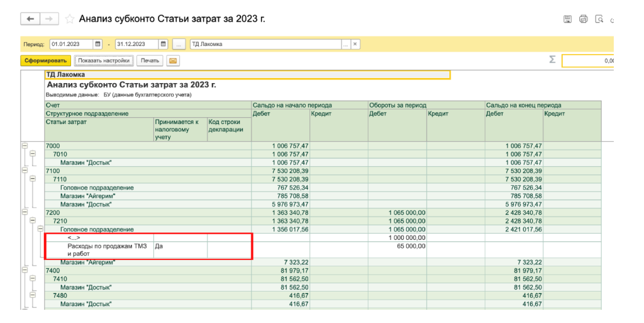The width and height of the screenshot is (644, 323).
Task: Click the forward navigation arrow
Action: click(49, 20)
